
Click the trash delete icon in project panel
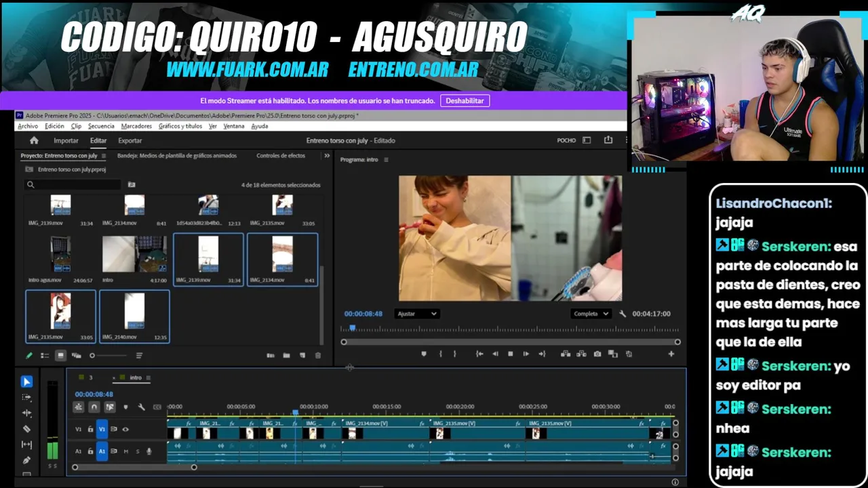[318, 355]
